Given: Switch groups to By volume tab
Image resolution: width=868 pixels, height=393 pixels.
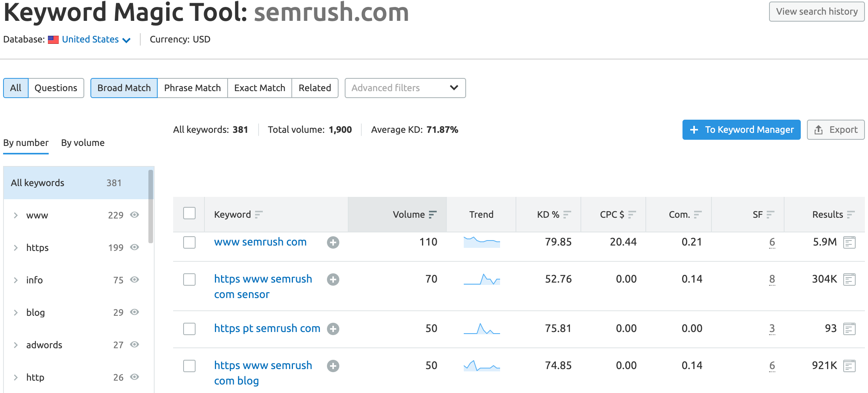Looking at the screenshot, I should (x=83, y=143).
